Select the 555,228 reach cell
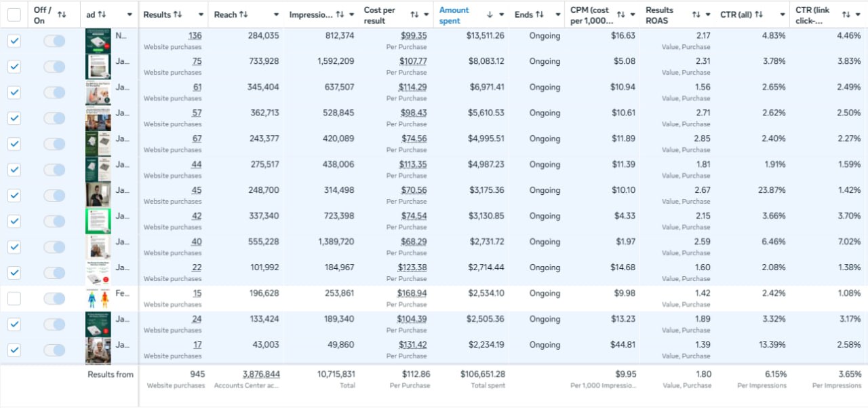868x408 pixels. click(264, 242)
